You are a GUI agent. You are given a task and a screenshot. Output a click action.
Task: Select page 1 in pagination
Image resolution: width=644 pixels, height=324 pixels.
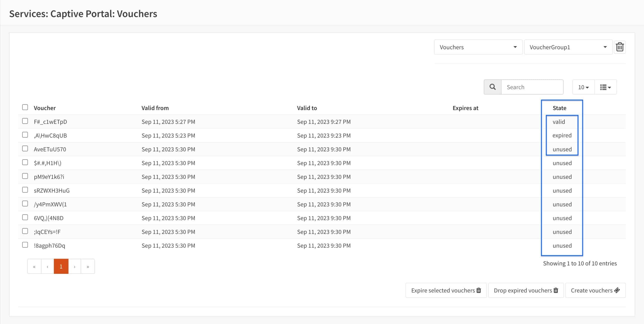[x=61, y=266]
